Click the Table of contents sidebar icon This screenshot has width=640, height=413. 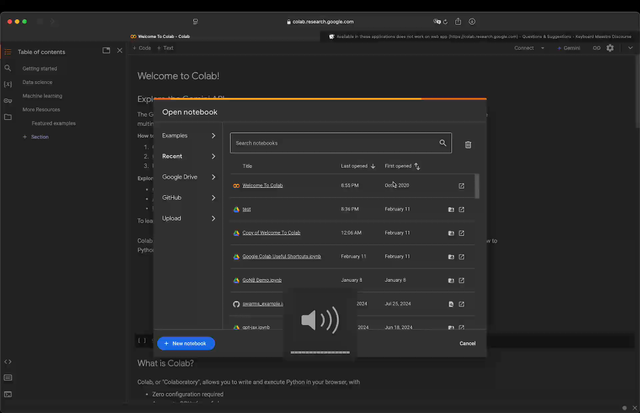[x=8, y=52]
